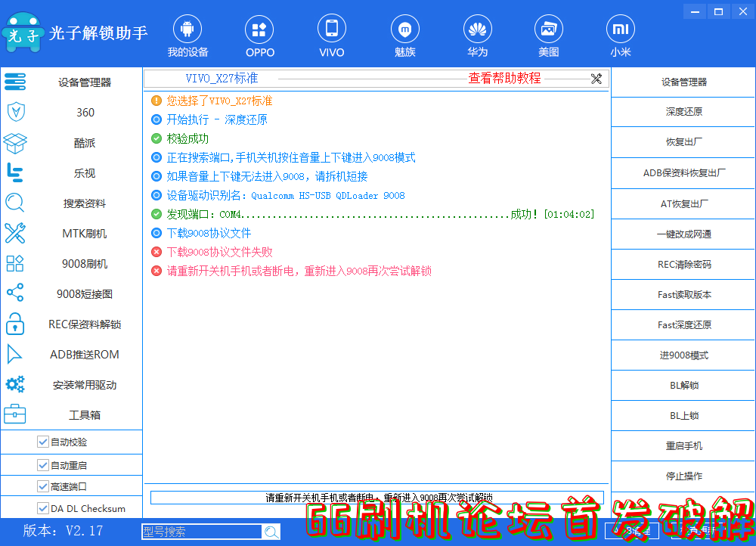Click the toolbox briefcase icon

tap(15, 414)
